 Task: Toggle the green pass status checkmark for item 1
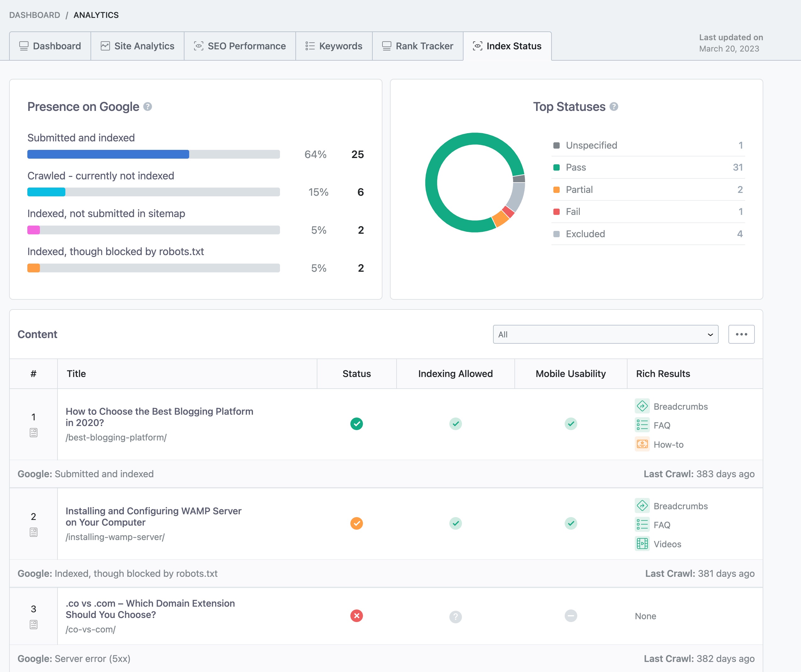pos(357,423)
